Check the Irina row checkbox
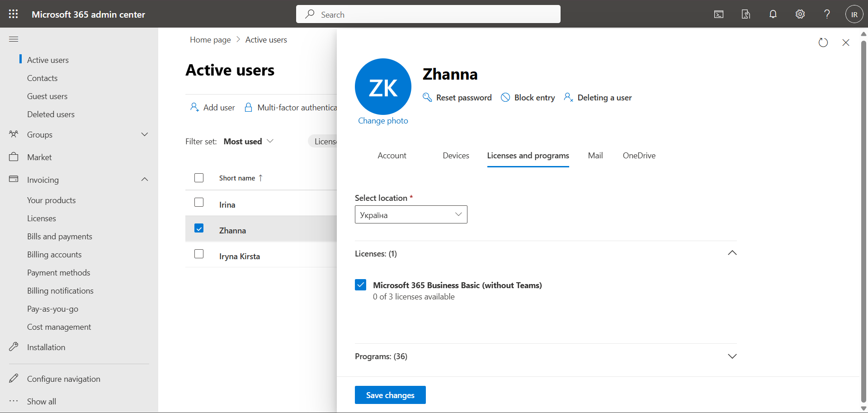This screenshot has width=868, height=413. 199,202
